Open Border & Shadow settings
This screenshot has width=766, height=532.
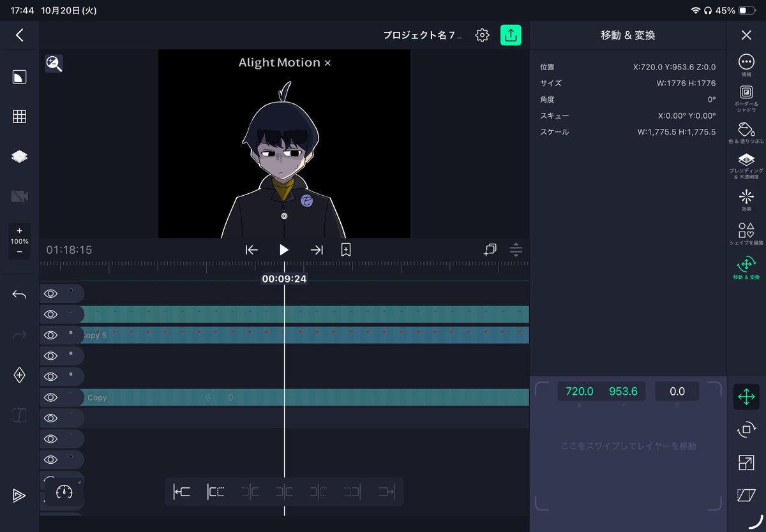coord(746,98)
